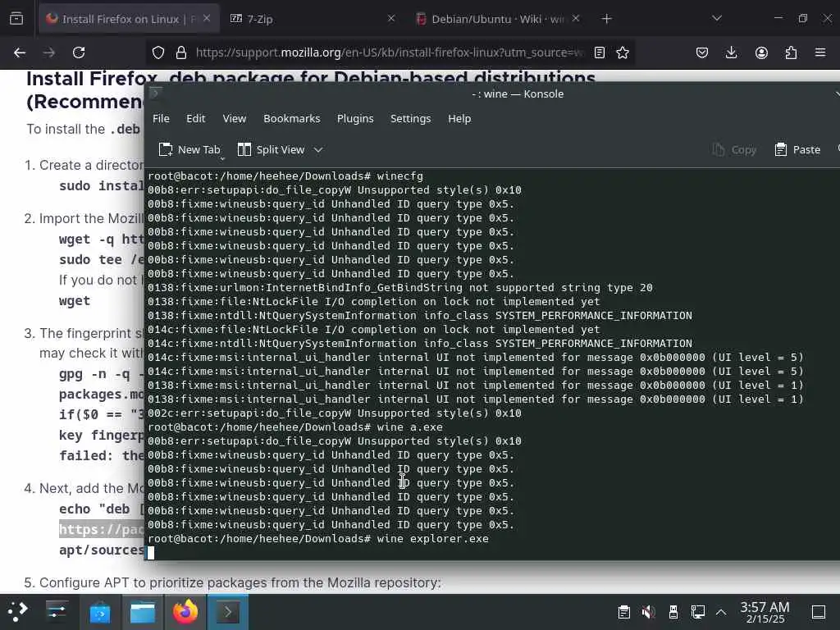The height and width of the screenshot is (630, 840).
Task: Click step 5 'Configure APT to prioritize' text
Action: [240, 582]
